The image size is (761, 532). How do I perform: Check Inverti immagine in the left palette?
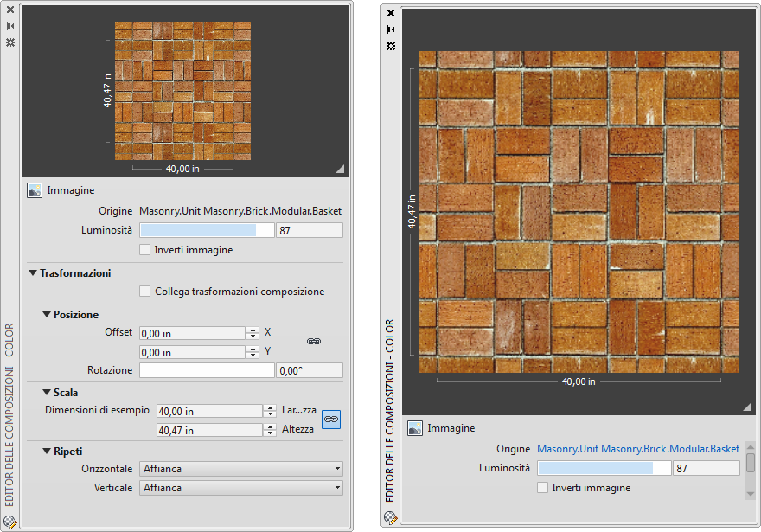(x=145, y=250)
